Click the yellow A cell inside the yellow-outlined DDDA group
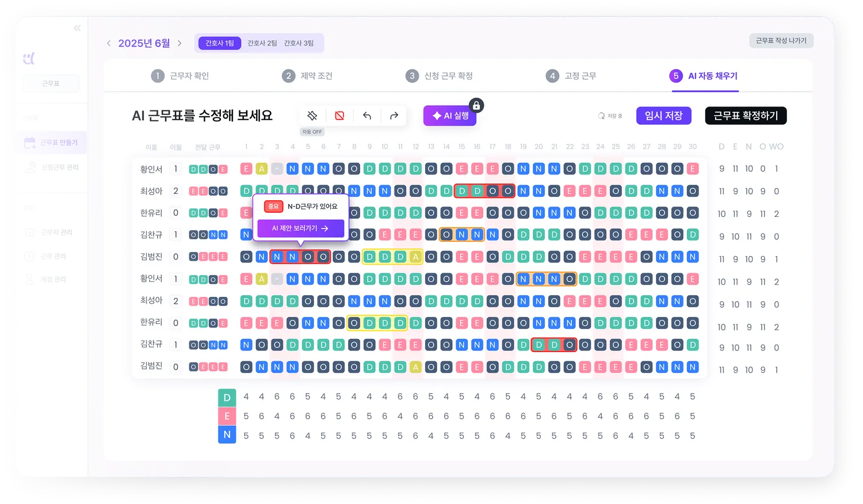The image size is (863, 504). 415,257
